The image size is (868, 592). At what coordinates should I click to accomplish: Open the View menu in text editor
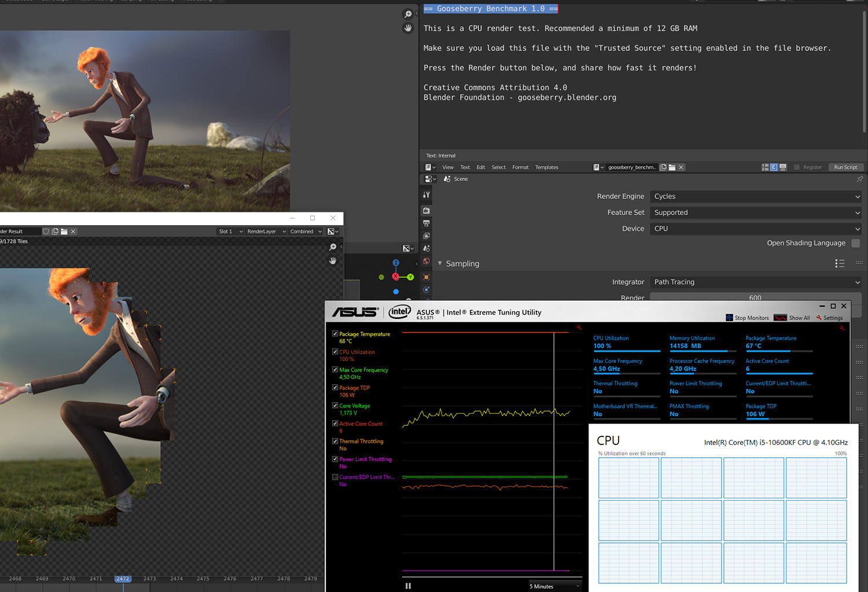pyautogui.click(x=448, y=167)
